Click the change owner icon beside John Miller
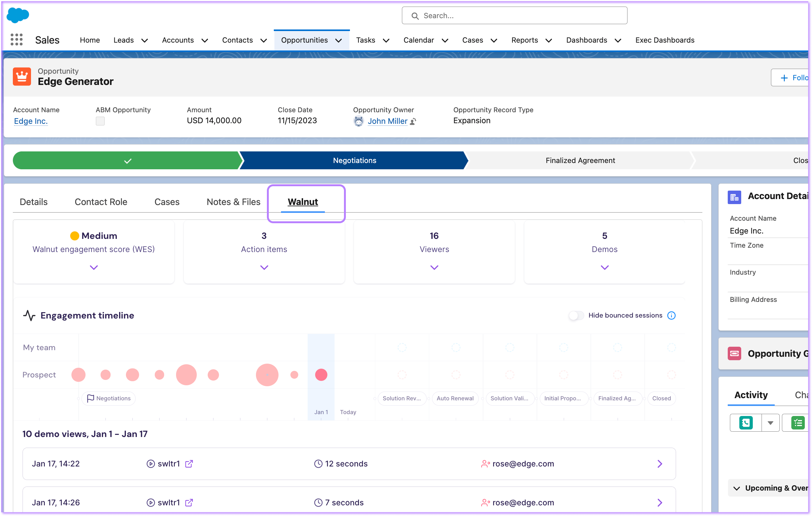This screenshot has height=516, width=812. (x=413, y=122)
